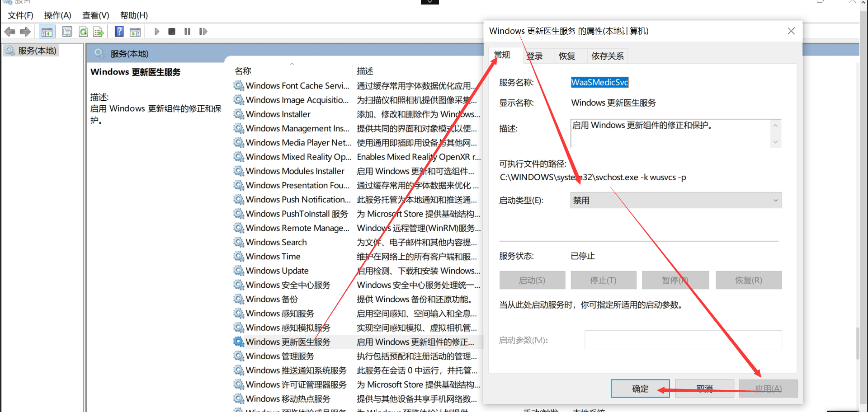
Task: Click the Help question mark toolbar icon
Action: coord(119,31)
